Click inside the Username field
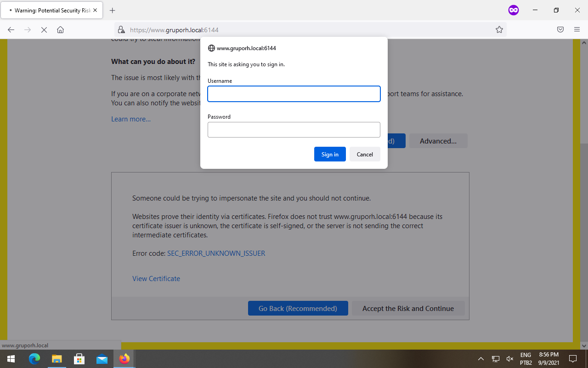The image size is (588, 368). [x=294, y=94]
